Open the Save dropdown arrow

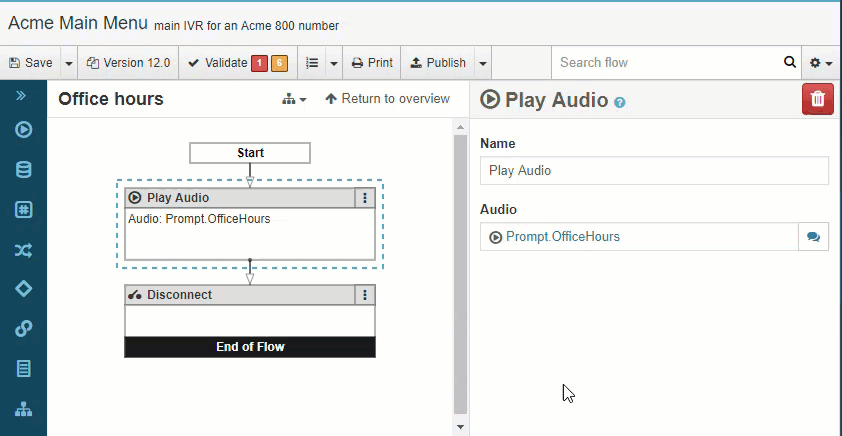(x=69, y=63)
